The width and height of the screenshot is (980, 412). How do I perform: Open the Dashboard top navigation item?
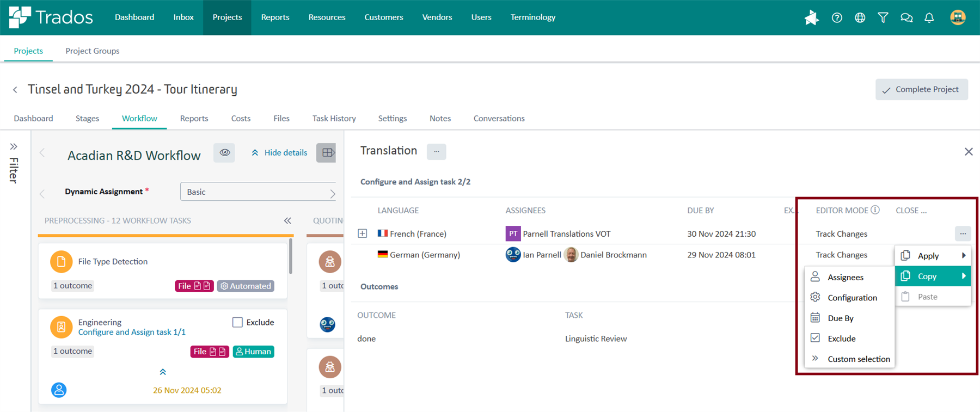click(134, 17)
